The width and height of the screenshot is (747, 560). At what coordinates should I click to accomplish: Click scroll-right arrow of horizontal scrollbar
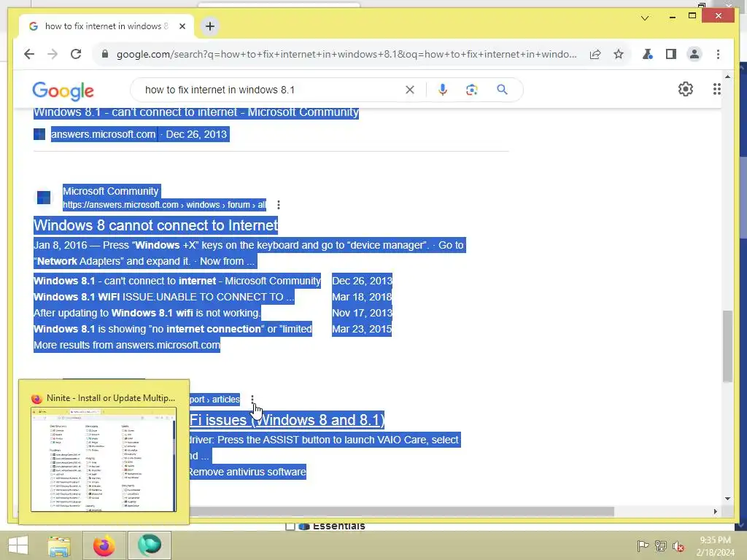coord(715,511)
